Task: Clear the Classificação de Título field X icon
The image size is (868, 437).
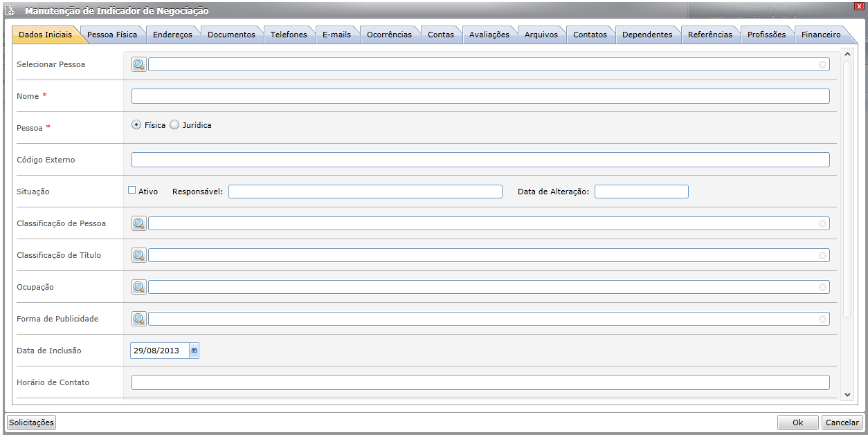Action: coord(822,255)
